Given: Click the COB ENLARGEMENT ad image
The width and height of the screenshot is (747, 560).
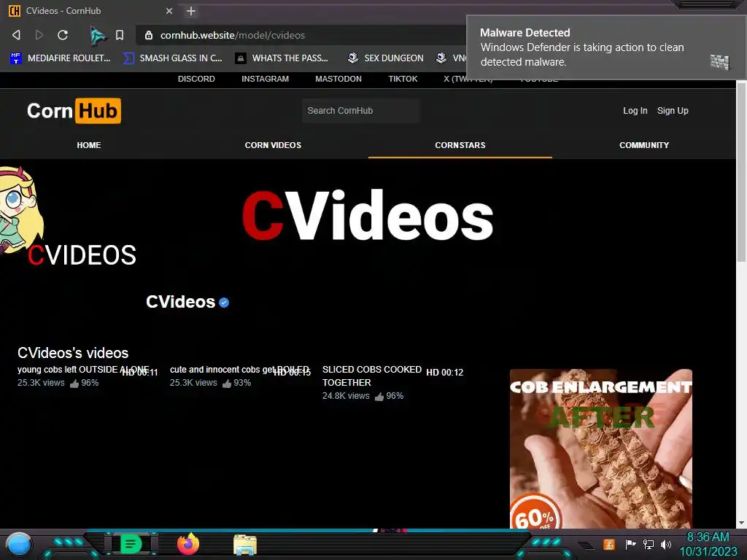Looking at the screenshot, I should point(601,448).
